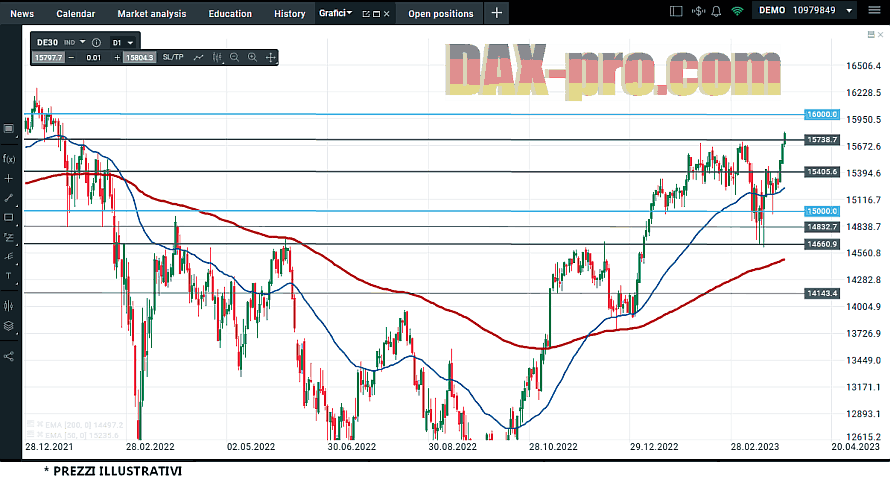Viewport: 890px width, 479px height.
Task: Zoom out the chart
Action: pos(234,57)
